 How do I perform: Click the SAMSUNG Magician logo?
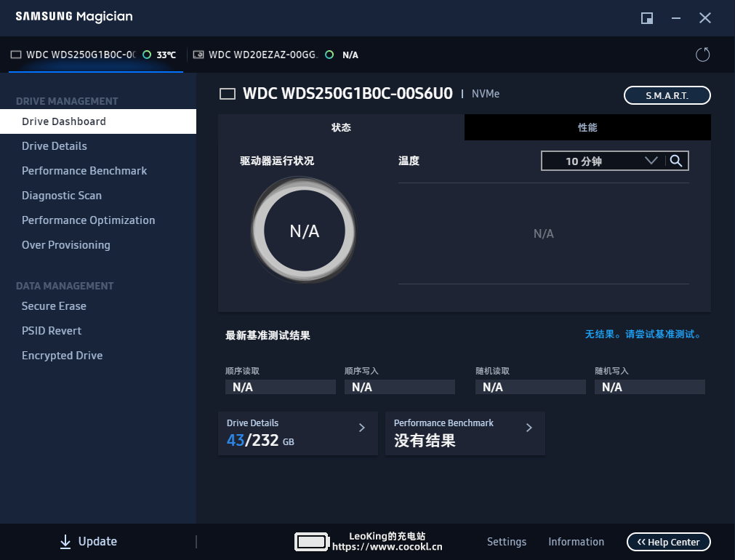coord(74,17)
